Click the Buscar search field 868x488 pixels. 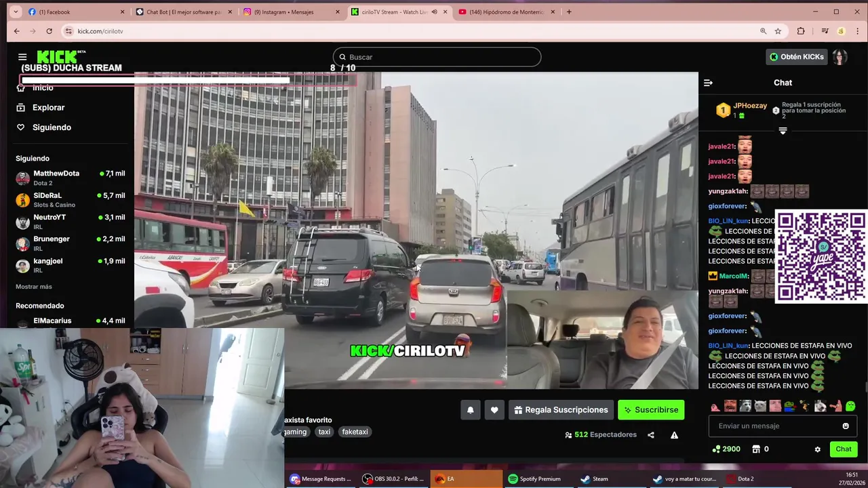[437, 57]
